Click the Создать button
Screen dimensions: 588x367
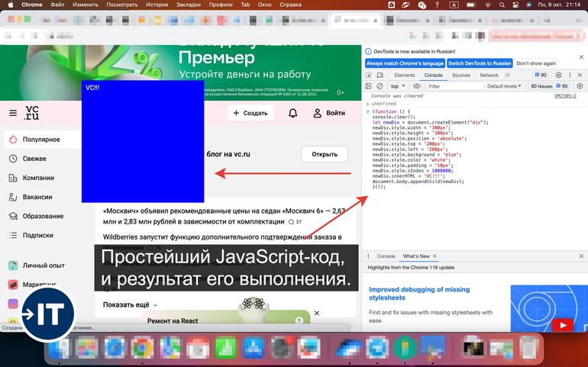click(250, 113)
